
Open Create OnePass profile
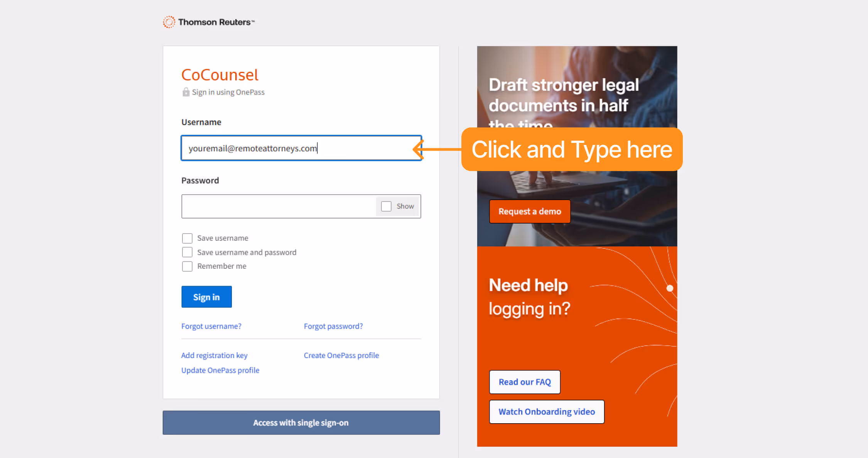click(x=341, y=355)
